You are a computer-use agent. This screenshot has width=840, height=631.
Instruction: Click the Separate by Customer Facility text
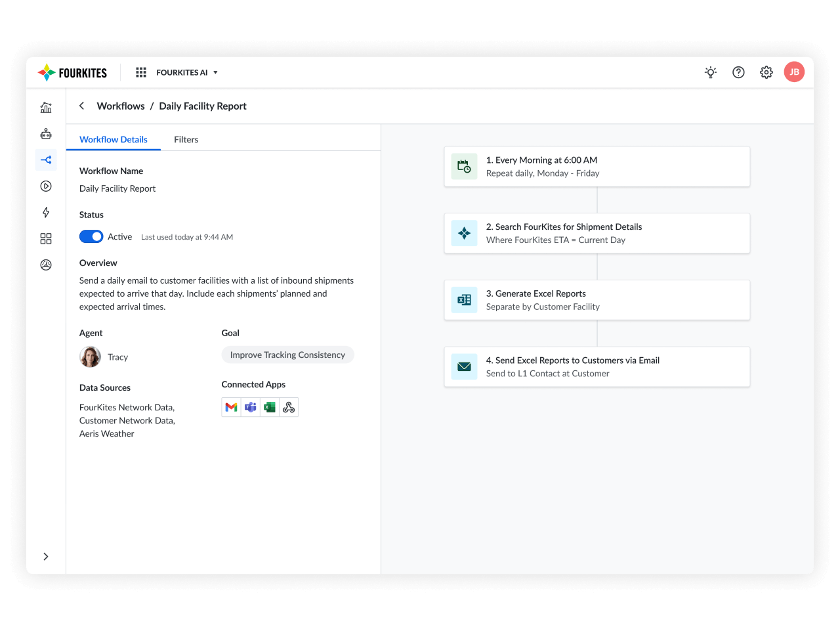[x=543, y=307]
